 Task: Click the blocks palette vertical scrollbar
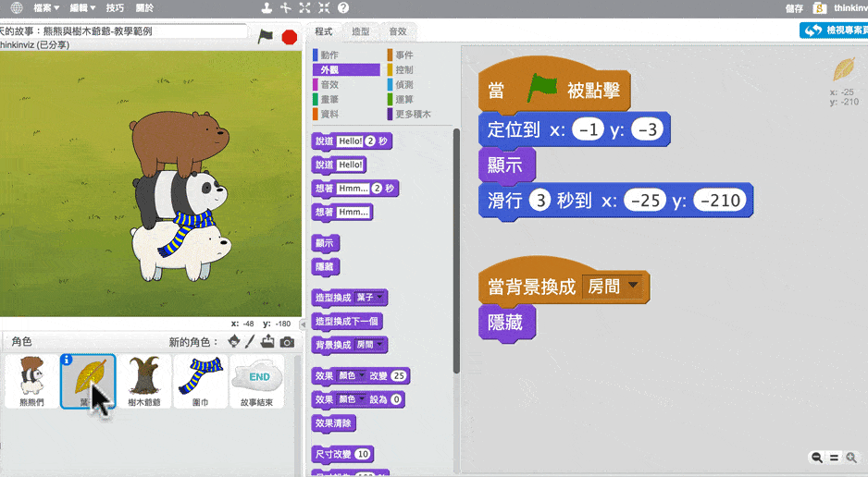tap(456, 251)
